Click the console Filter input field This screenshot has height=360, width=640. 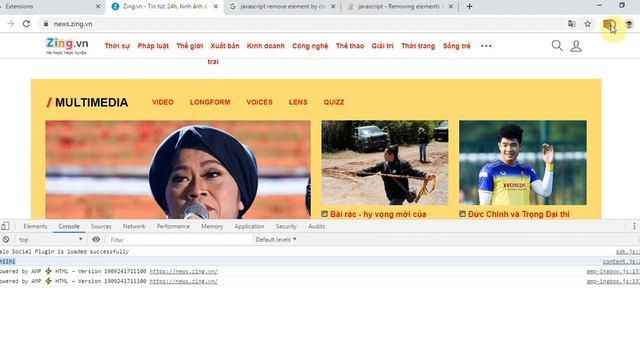[180, 240]
